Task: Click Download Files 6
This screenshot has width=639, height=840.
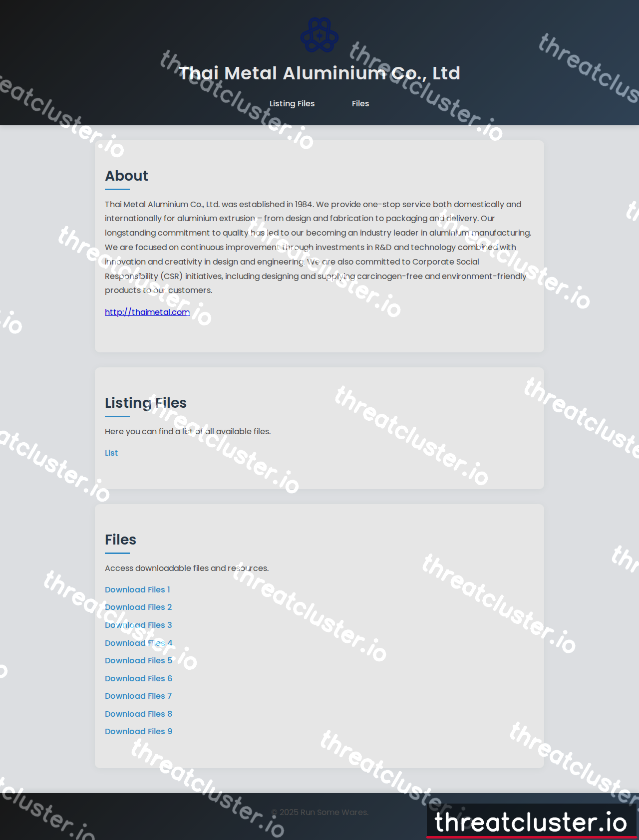Action: [x=138, y=678]
